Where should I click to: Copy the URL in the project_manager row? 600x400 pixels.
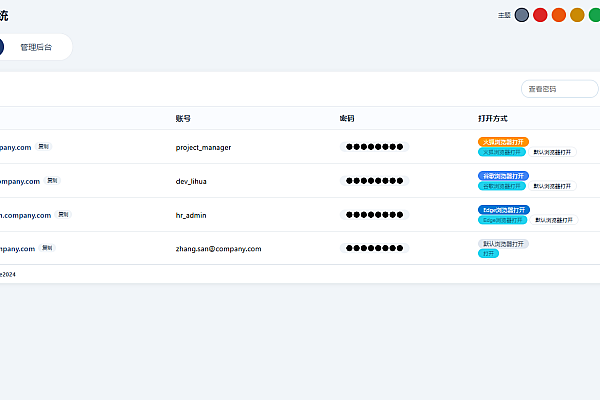44,147
